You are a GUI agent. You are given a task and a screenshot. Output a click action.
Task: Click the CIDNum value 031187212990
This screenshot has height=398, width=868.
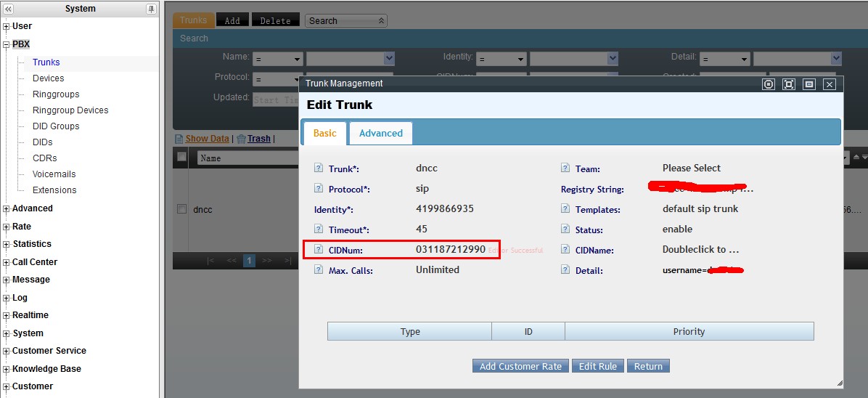coord(450,250)
